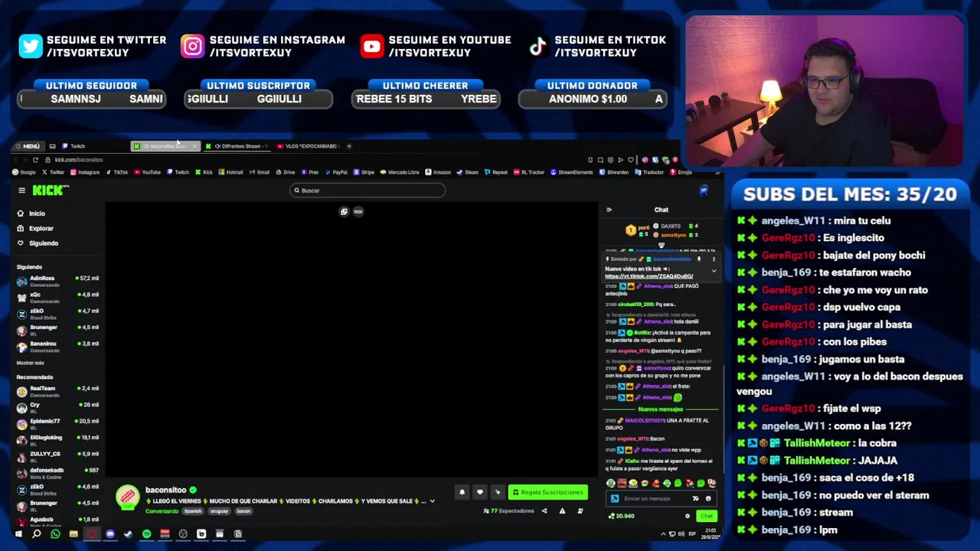The width and height of the screenshot is (980, 551).
Task: Expand the stream title description
Action: [432, 501]
